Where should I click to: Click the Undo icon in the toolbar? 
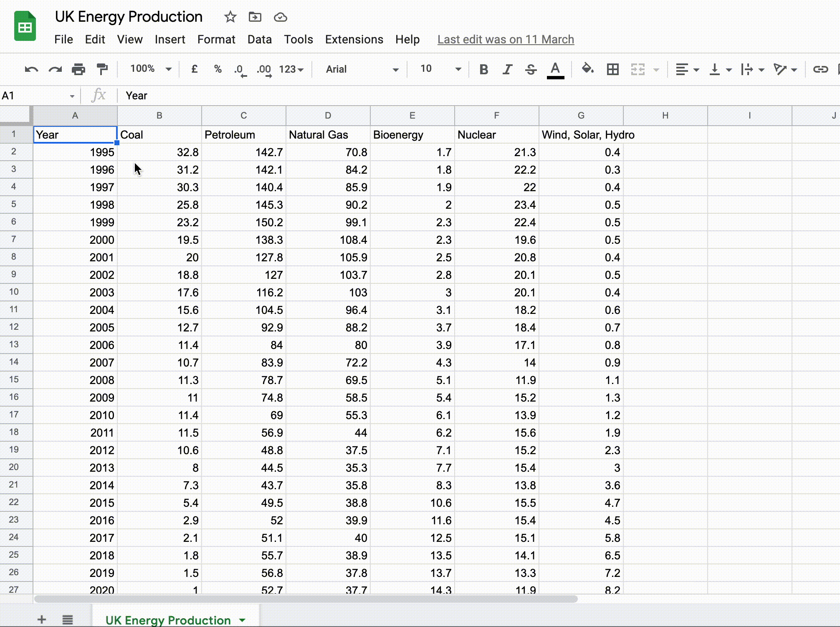coord(31,69)
